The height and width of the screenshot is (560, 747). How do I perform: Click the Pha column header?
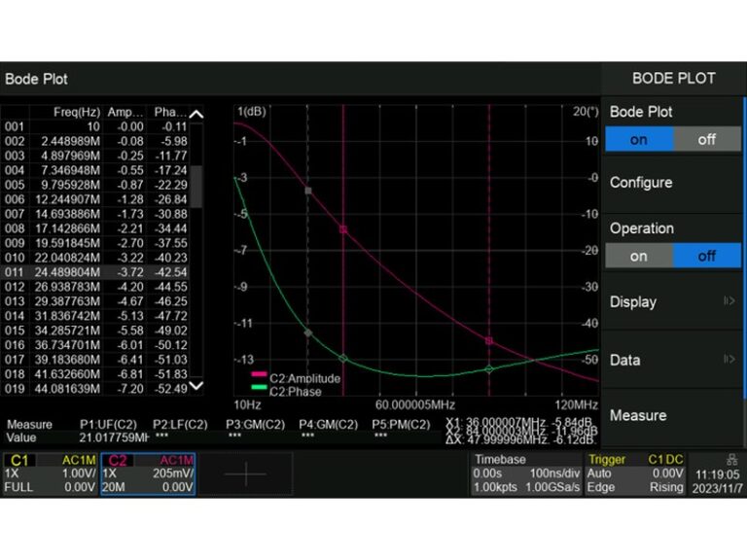(170, 113)
